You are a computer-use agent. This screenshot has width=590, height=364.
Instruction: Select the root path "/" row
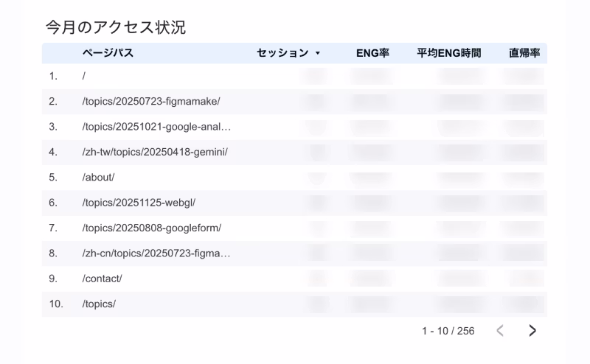coord(85,76)
